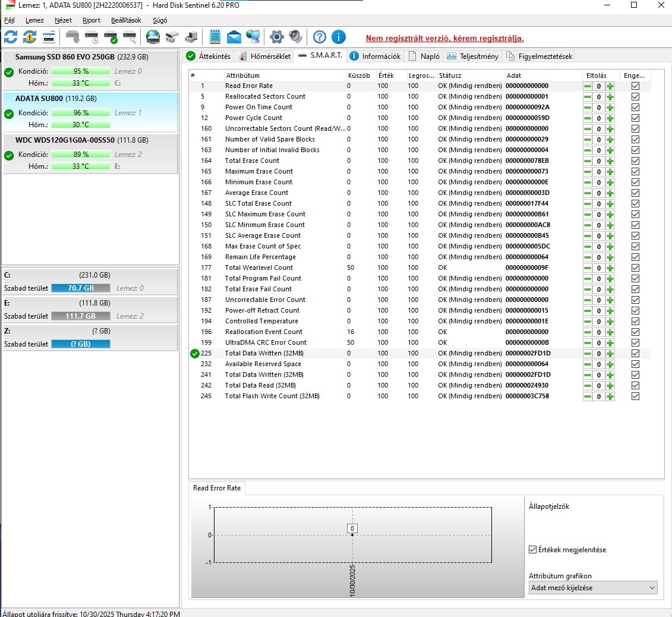Click green plus offset for Power Cycle Count
The width and height of the screenshot is (672, 617).
coord(610,118)
